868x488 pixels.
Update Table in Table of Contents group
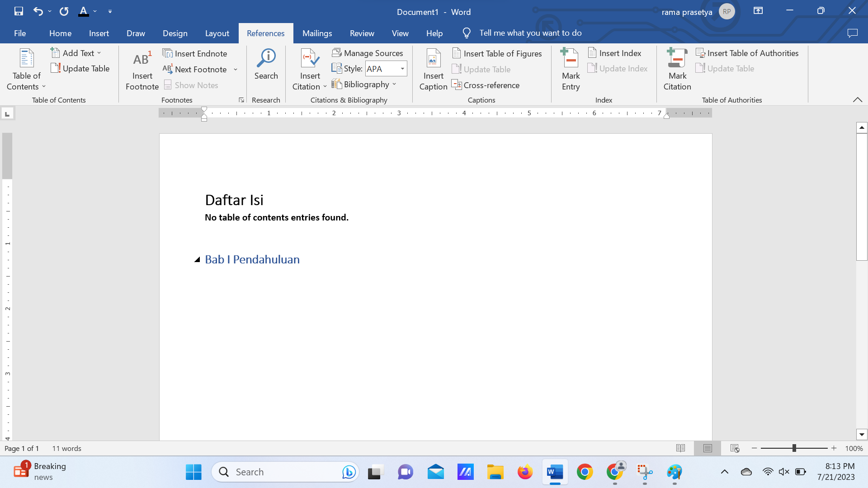(80, 69)
